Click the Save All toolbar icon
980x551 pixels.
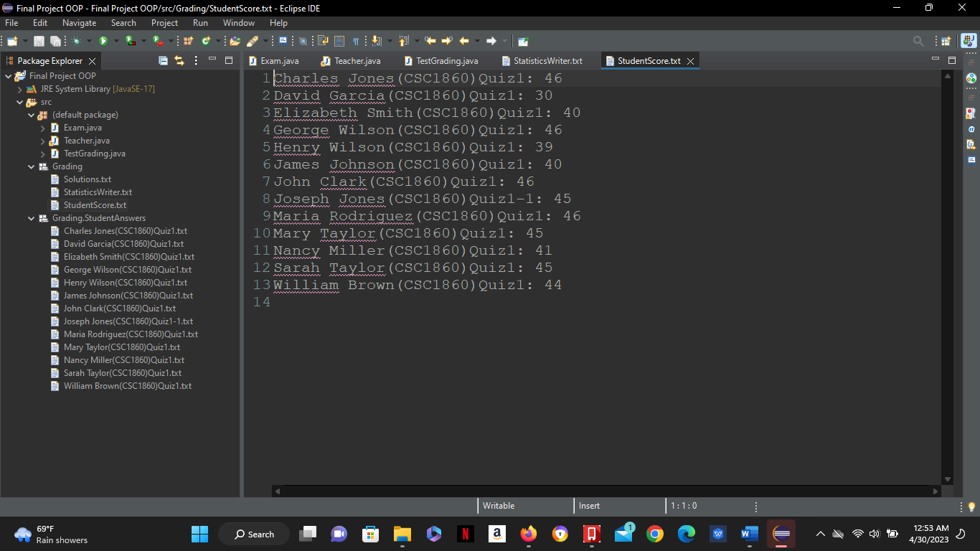(55, 41)
